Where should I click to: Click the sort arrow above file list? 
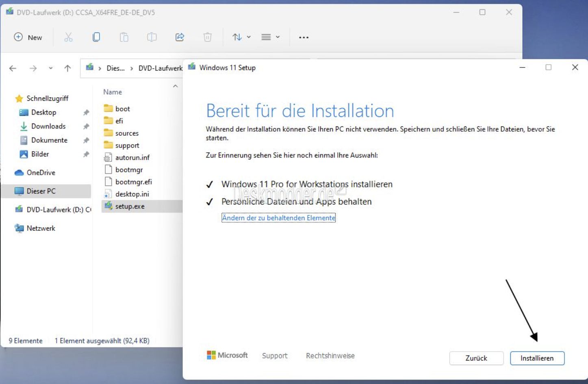[175, 86]
